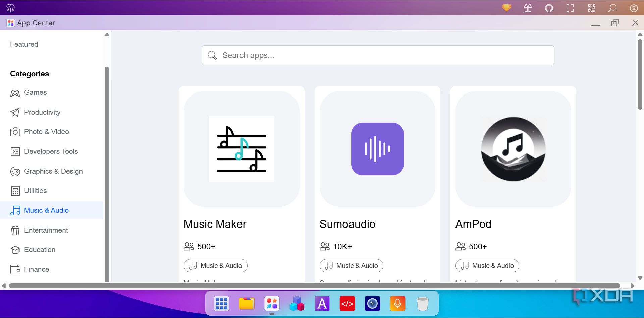
Task: Click the Education graduation cap icon
Action: tap(15, 250)
